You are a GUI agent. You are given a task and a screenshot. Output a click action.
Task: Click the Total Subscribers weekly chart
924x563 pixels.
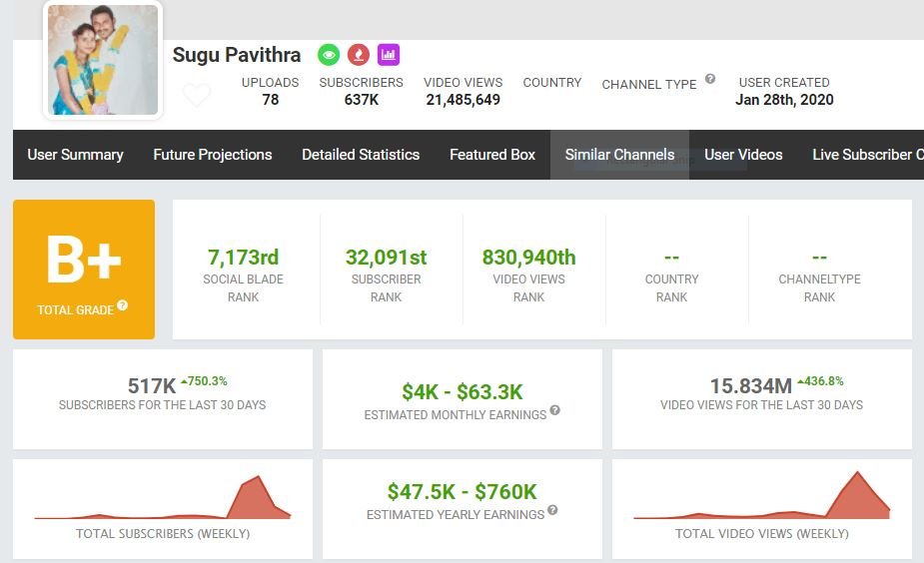tap(163, 499)
